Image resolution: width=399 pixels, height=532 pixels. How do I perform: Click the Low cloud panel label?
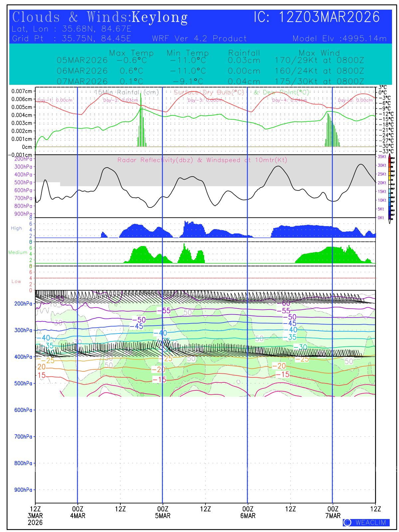tap(16, 281)
